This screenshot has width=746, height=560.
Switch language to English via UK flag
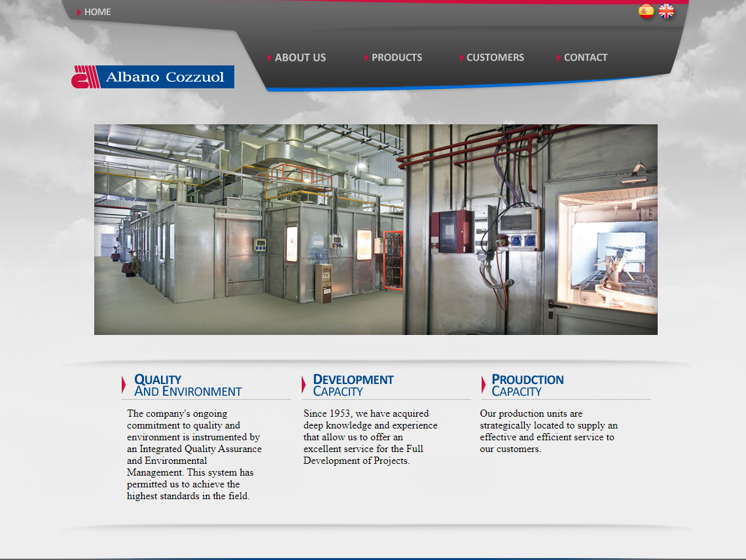coord(666,11)
